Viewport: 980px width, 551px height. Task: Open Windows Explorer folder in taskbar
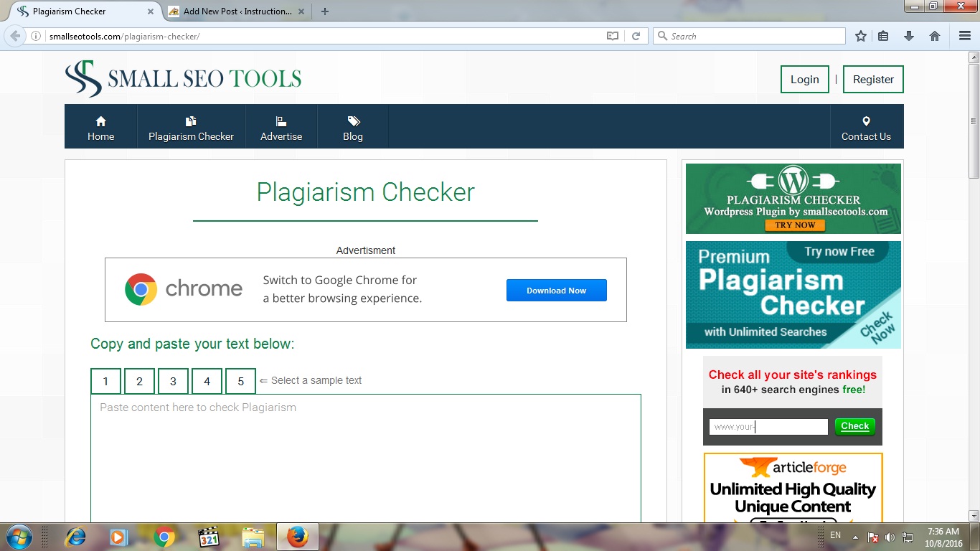[x=253, y=537]
